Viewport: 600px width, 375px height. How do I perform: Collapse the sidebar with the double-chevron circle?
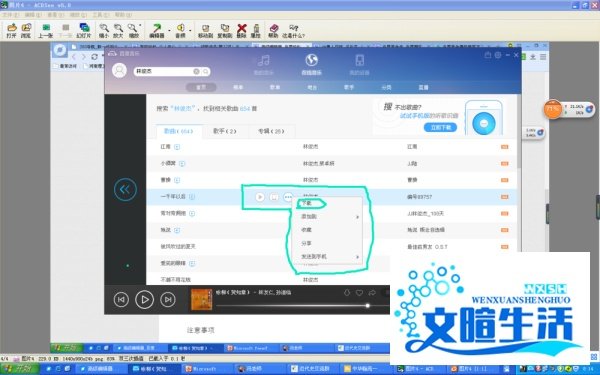coord(125,189)
